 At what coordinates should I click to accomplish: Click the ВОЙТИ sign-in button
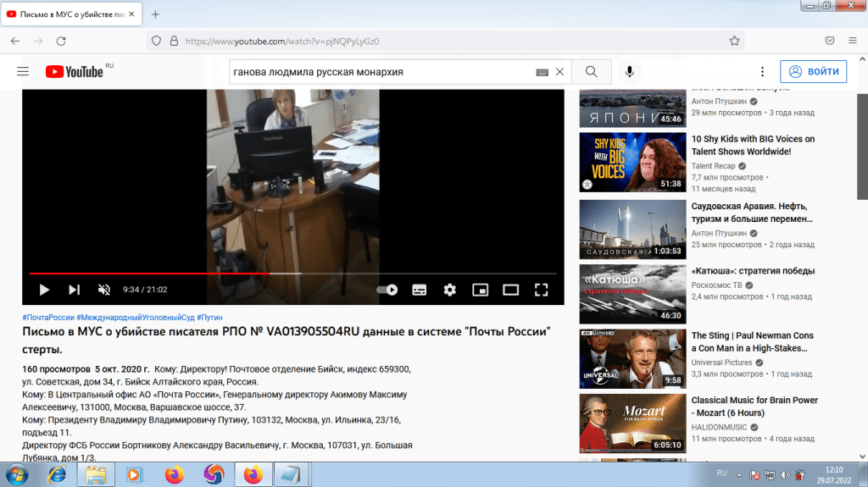tap(814, 72)
